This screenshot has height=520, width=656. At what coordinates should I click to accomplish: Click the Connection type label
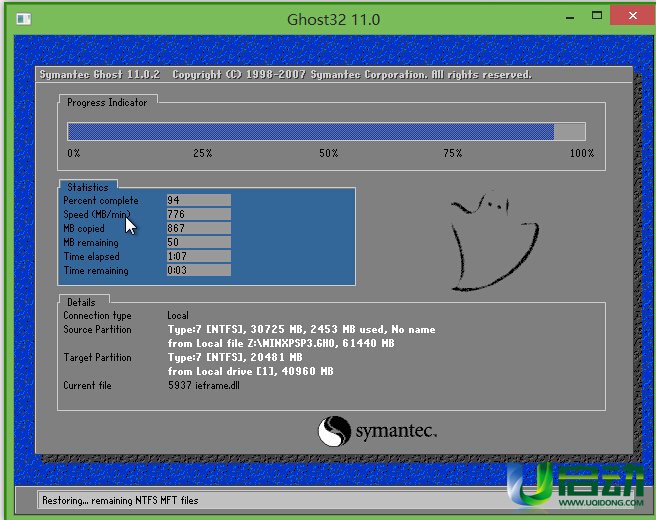(x=97, y=316)
